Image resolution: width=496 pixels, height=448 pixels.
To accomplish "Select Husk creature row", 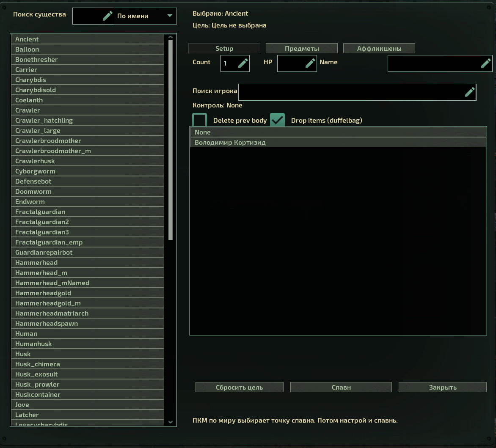I will coord(88,354).
